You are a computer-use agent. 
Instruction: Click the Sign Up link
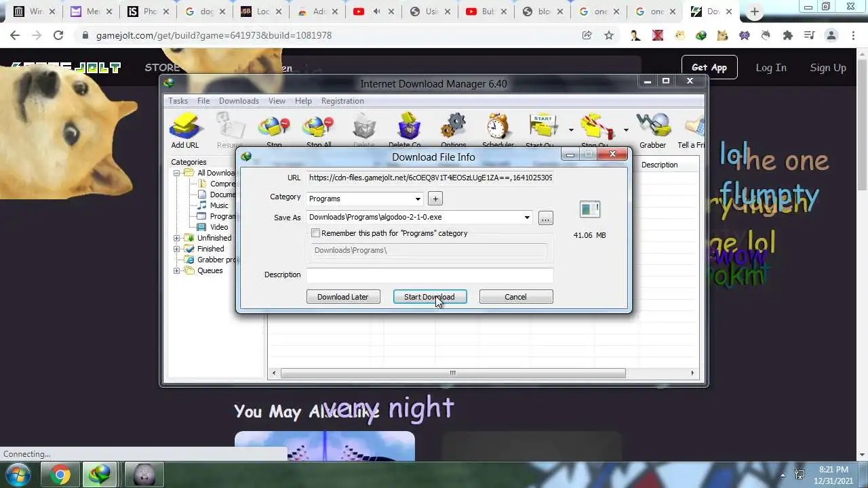pyautogui.click(x=828, y=67)
